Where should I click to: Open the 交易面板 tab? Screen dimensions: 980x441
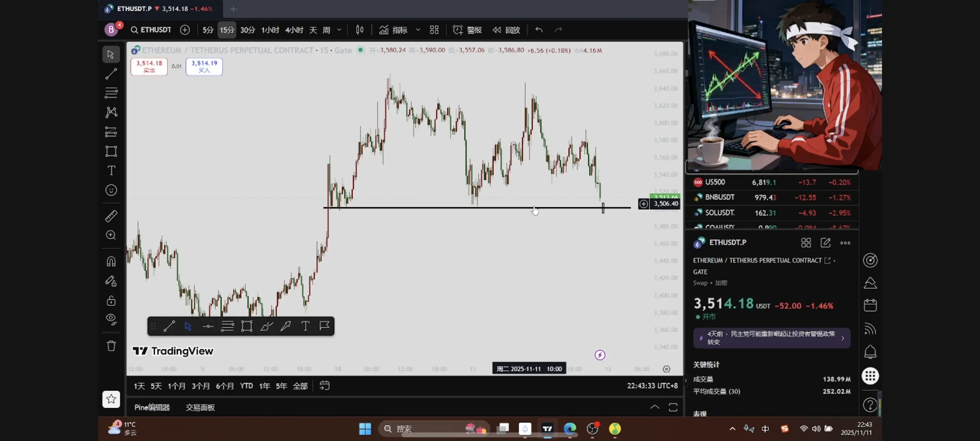(x=200, y=407)
